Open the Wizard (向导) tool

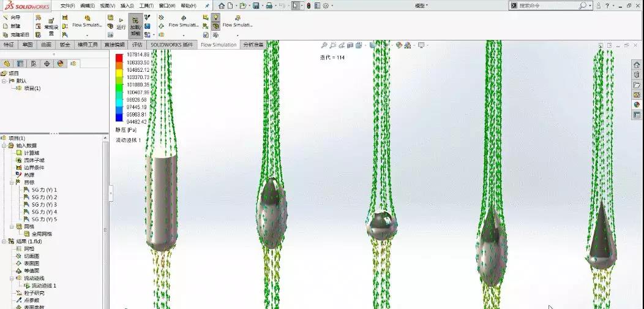pos(12,18)
